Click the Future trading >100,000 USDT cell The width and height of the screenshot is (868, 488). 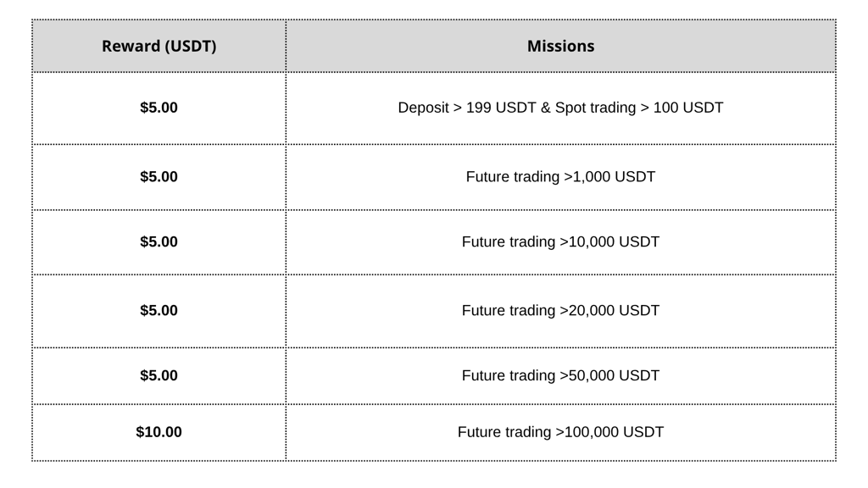point(561,432)
